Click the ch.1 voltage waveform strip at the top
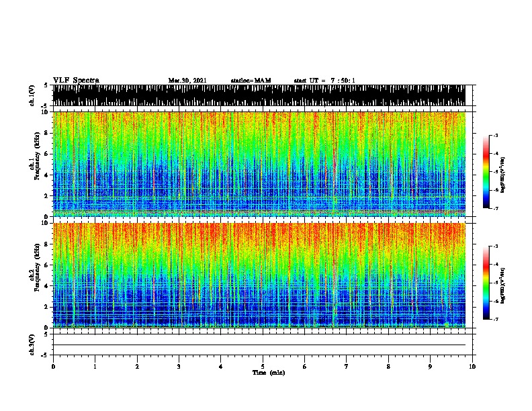 tap(259, 95)
